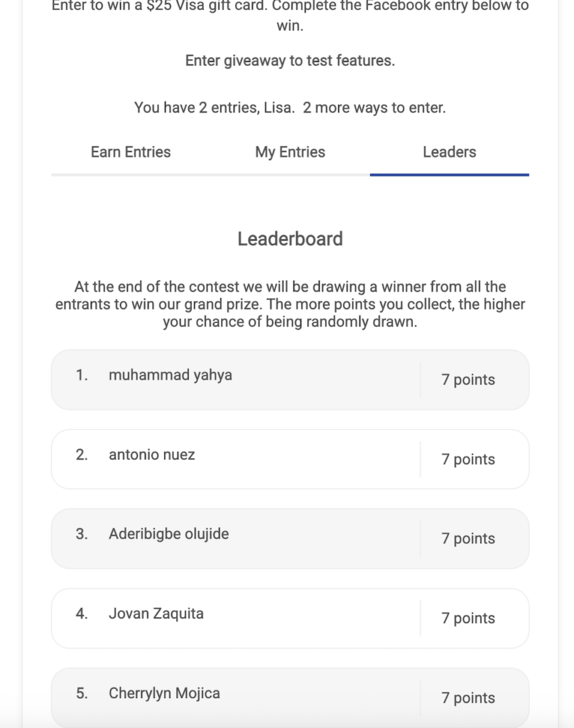
Task: Click rank number 1 on the leaderboard
Action: pyautogui.click(x=82, y=375)
